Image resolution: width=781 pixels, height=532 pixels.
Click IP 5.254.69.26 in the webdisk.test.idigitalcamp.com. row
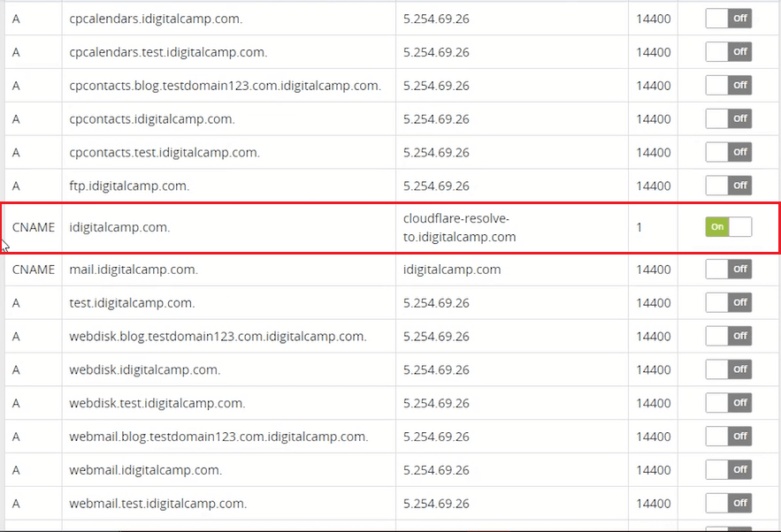pyautogui.click(x=436, y=403)
